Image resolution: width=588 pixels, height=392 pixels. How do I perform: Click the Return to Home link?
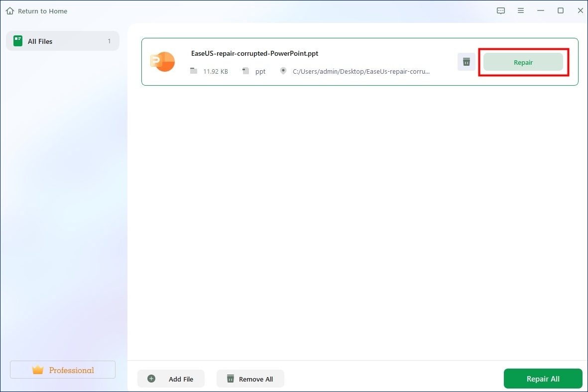click(36, 11)
